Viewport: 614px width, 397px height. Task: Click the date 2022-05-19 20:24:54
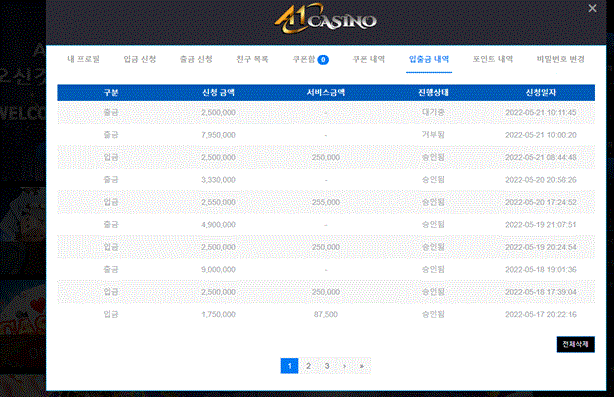541,247
